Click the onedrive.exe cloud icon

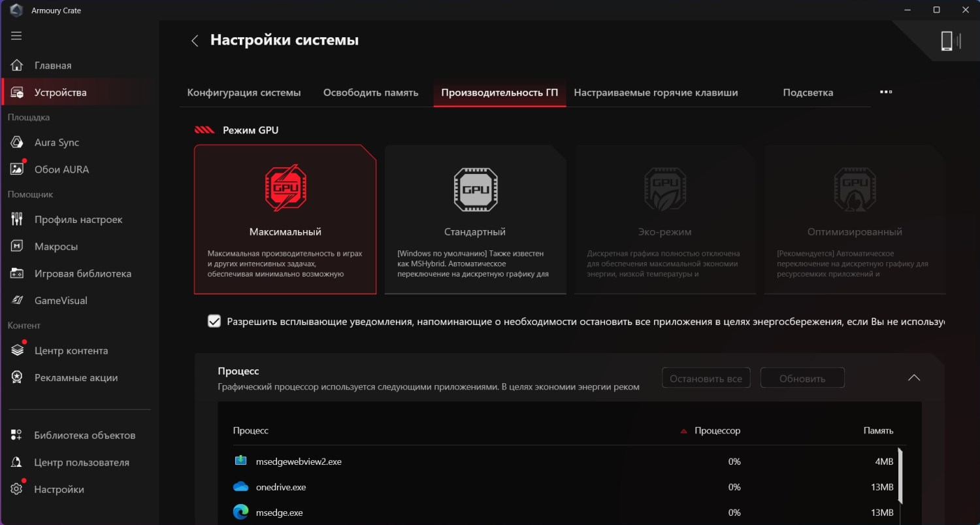click(x=241, y=486)
